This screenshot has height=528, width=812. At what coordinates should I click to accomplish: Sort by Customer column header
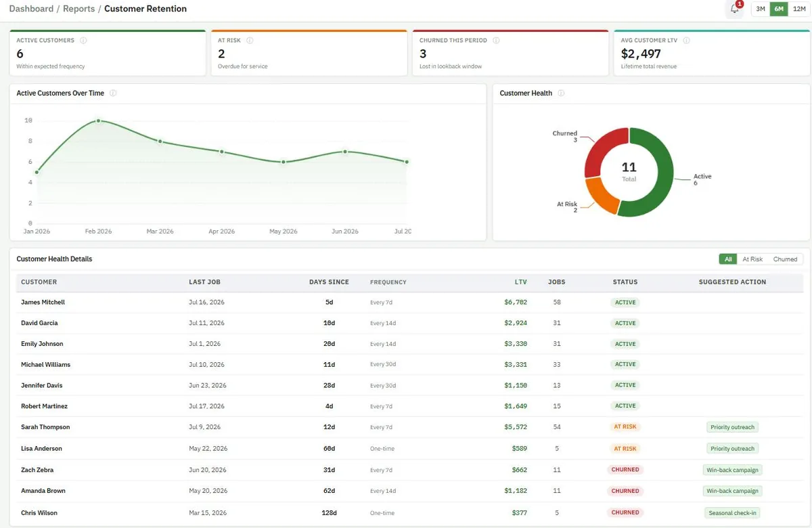pyautogui.click(x=39, y=282)
